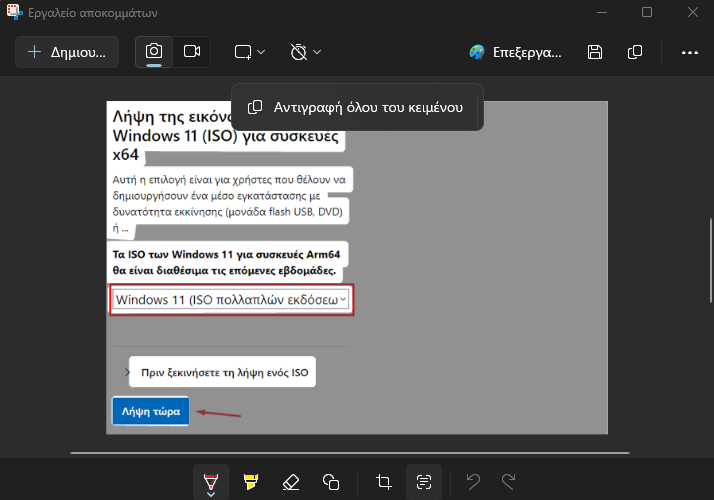Click the save floppy disk icon
714x500 pixels.
click(595, 52)
